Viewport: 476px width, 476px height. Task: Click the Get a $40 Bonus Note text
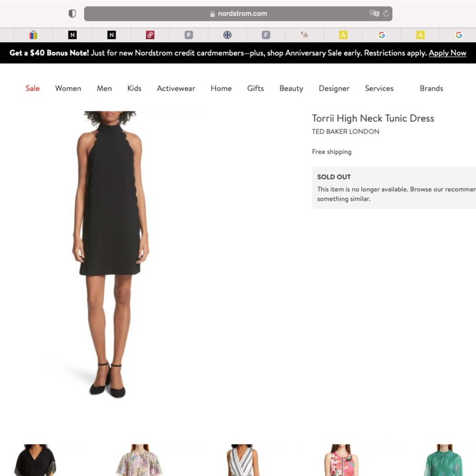point(49,53)
